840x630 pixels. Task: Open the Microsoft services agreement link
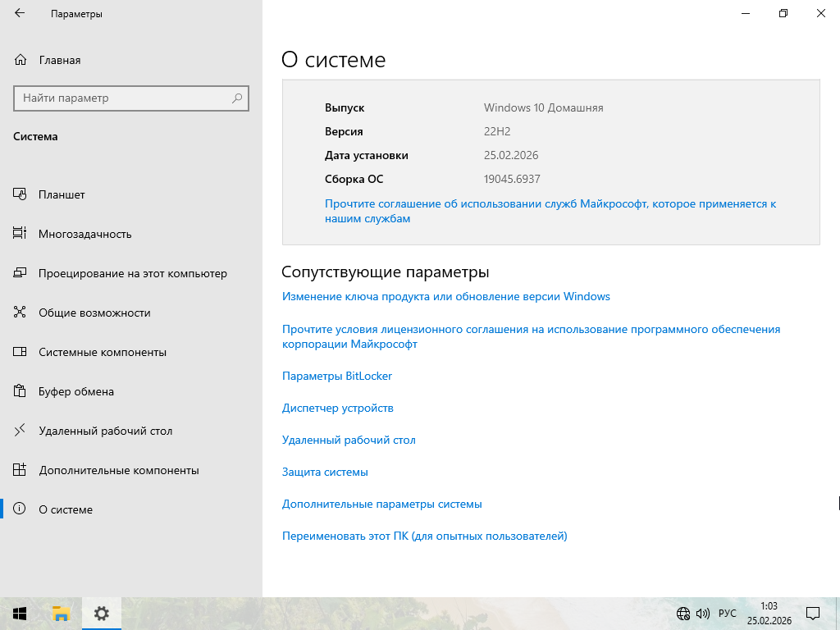coord(550,204)
